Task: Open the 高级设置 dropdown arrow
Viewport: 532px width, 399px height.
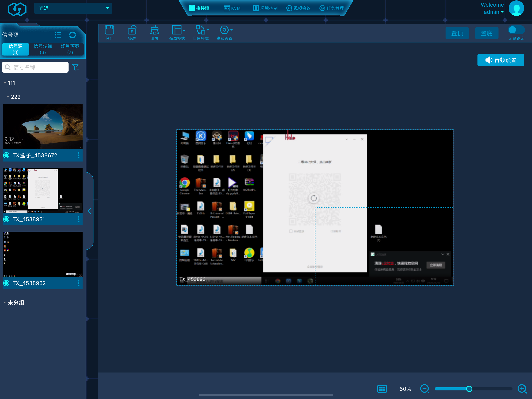Action: 231,30
